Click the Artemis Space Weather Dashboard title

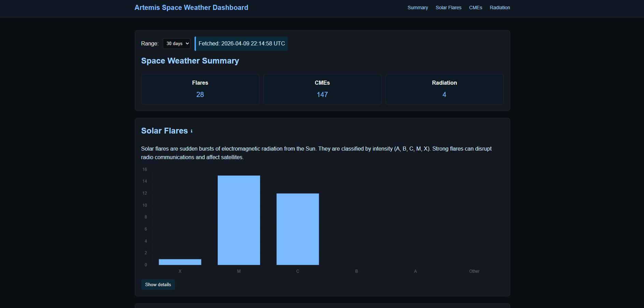click(x=191, y=8)
